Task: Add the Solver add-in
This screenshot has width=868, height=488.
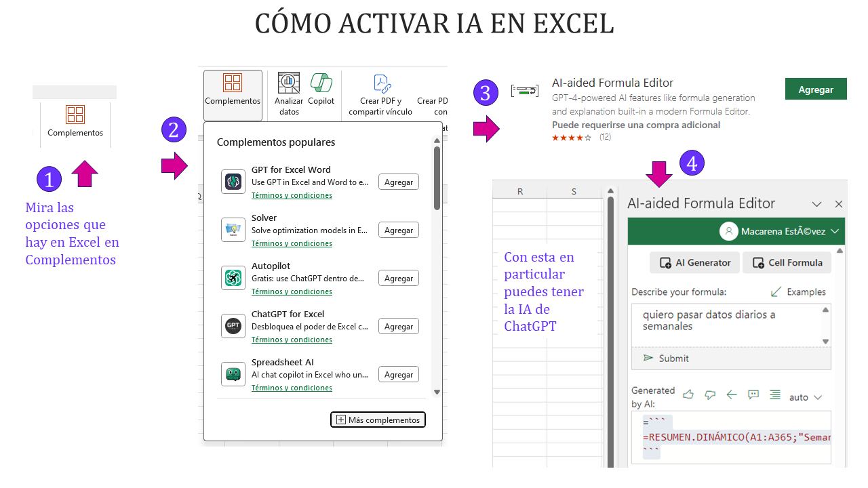Action: point(399,230)
